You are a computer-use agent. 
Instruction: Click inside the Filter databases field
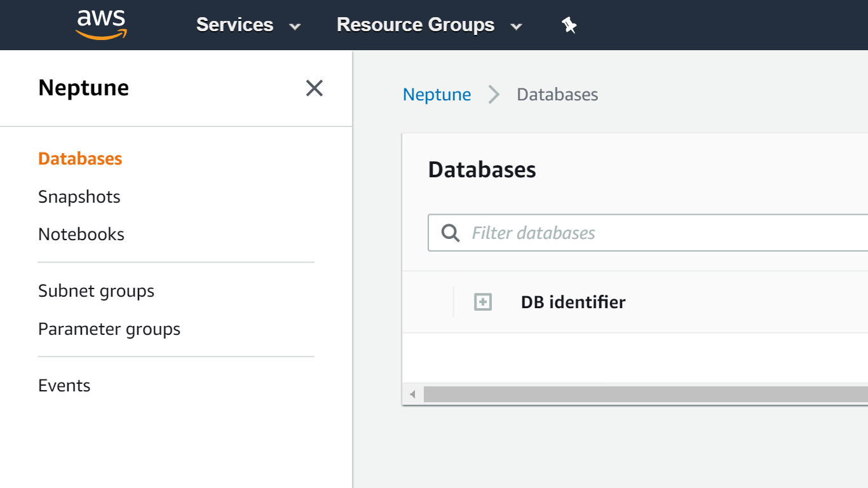click(572, 233)
